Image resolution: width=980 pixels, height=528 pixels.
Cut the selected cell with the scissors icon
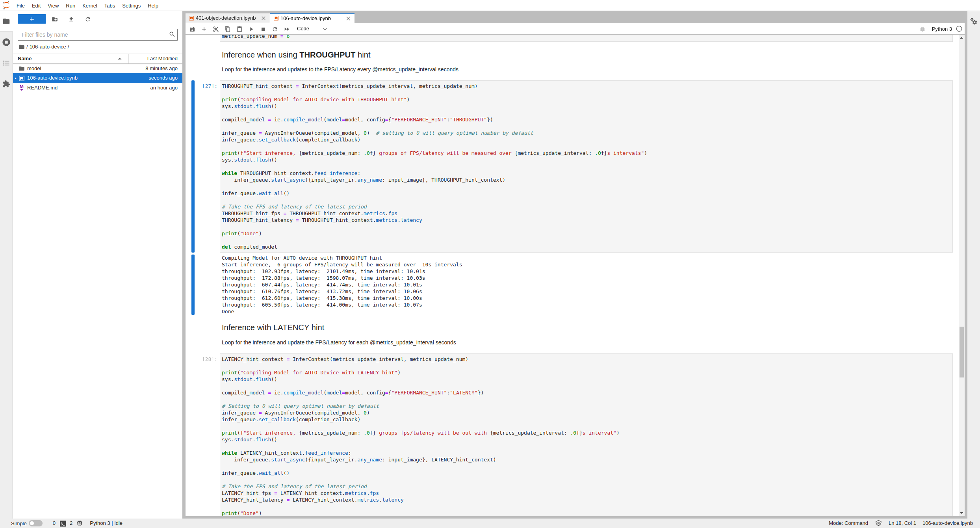[216, 29]
